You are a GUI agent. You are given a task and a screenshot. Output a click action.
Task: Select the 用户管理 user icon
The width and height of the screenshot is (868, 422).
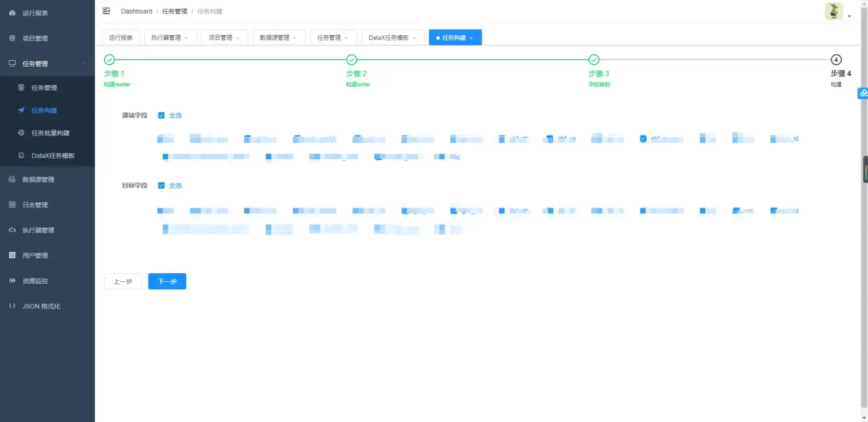click(x=13, y=255)
